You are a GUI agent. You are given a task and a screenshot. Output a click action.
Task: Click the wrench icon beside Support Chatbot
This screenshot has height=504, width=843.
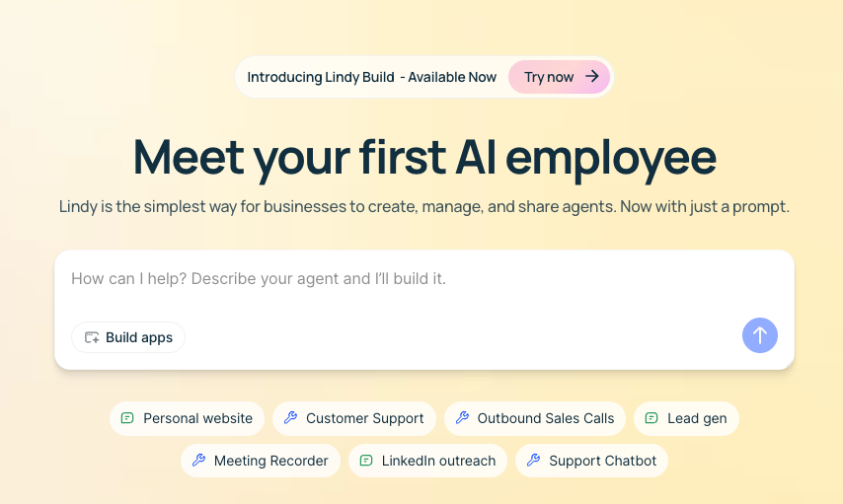pos(533,460)
